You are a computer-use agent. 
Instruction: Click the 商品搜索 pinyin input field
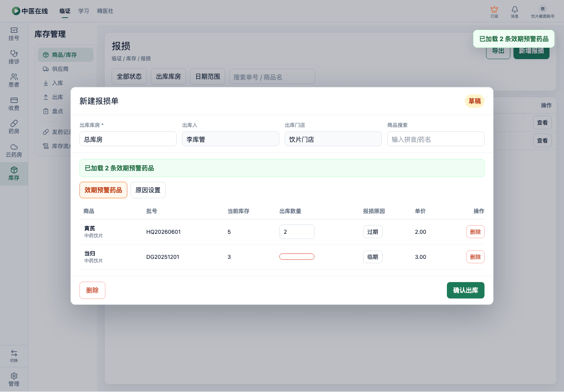(436, 139)
